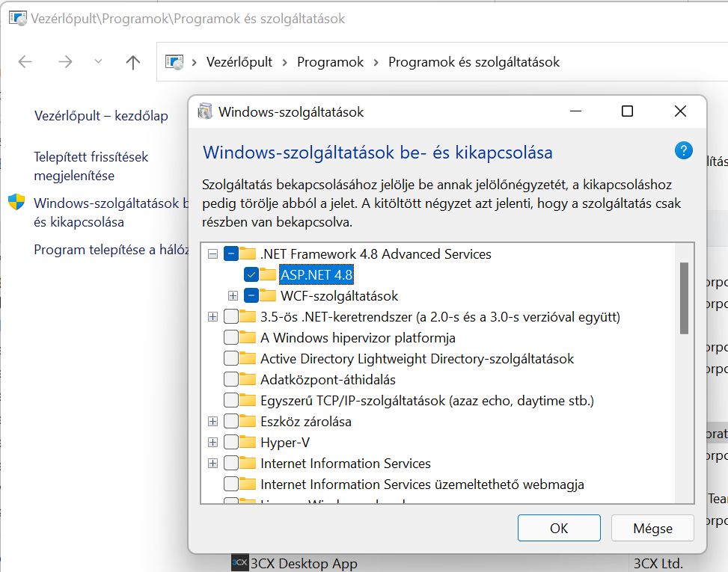
Task: Check Active Directory Lightweight Directory-szolgáltatások
Action: click(x=230, y=358)
